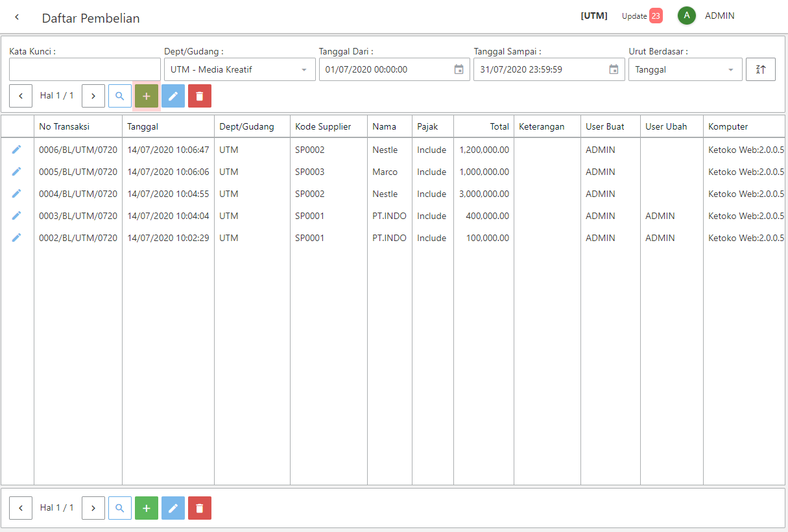Click inside the Kata Kunci search field
The height and width of the screenshot is (532, 788).
85,69
